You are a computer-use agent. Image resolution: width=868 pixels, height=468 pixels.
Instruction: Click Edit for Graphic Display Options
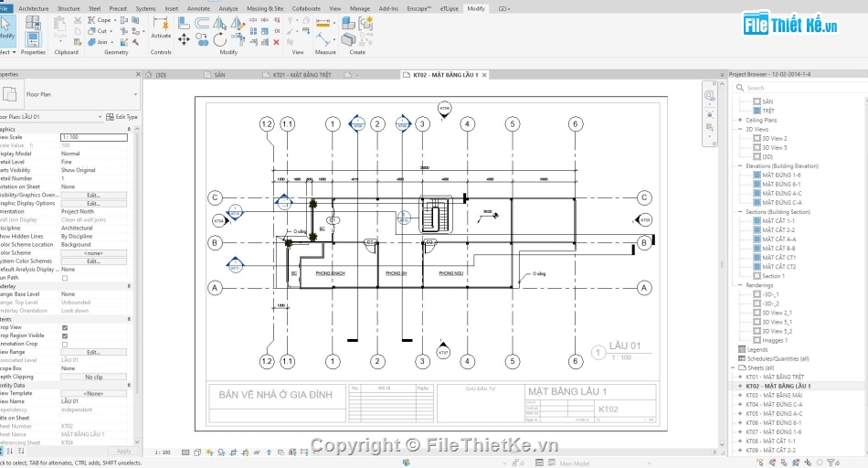[x=93, y=203]
